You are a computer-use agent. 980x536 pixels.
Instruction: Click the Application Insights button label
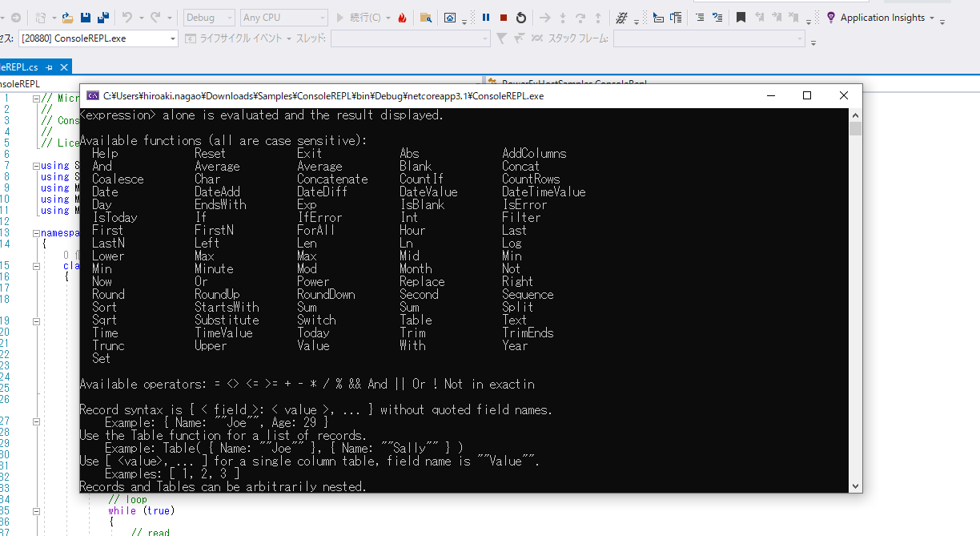click(x=882, y=18)
